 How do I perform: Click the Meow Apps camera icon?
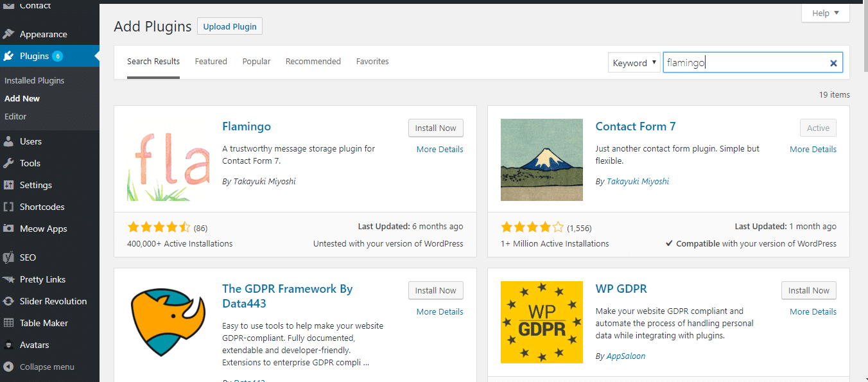click(8, 229)
